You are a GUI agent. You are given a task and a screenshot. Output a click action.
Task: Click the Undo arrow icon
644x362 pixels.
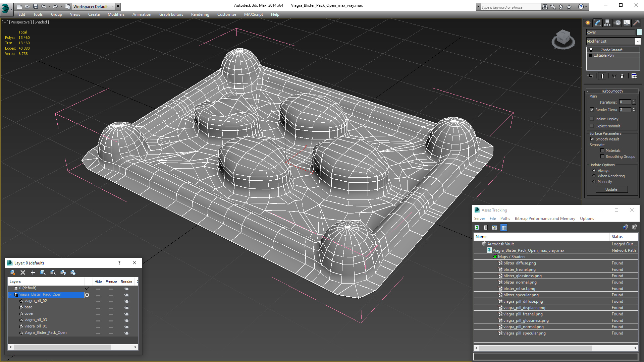pyautogui.click(x=44, y=6)
